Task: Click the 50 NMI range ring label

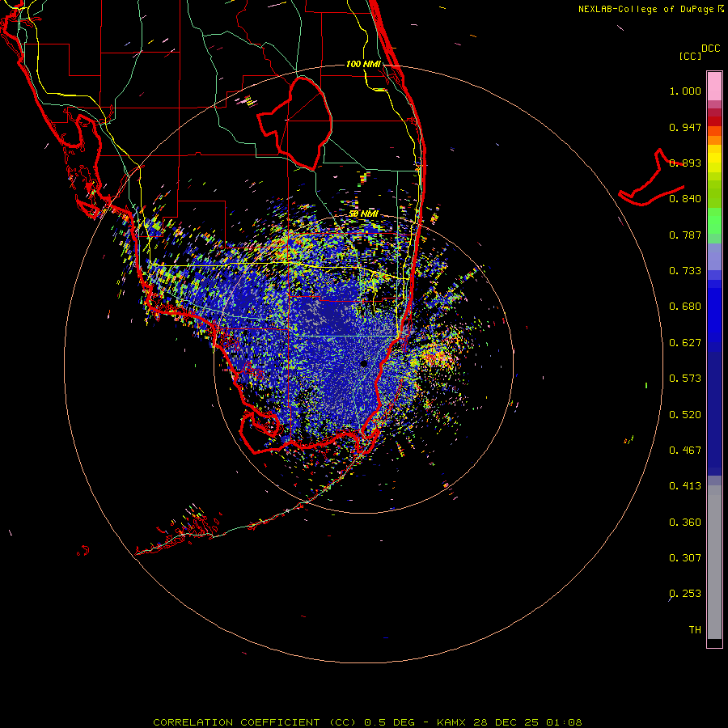Action: [x=364, y=214]
